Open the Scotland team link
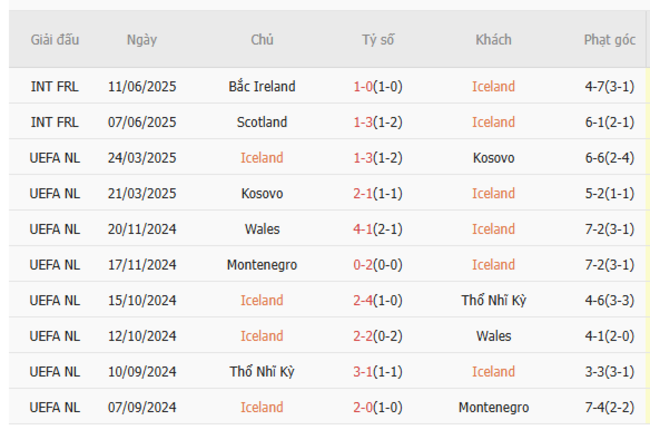This screenshot has height=430, width=650. [x=262, y=122]
